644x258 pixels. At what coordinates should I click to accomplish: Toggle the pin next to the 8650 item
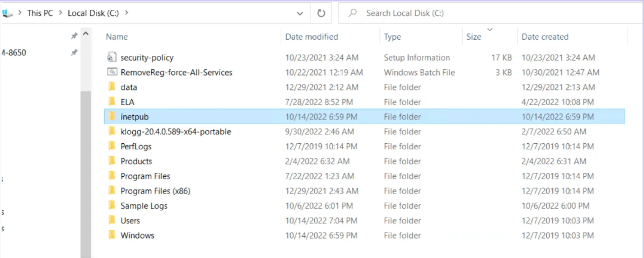click(74, 52)
